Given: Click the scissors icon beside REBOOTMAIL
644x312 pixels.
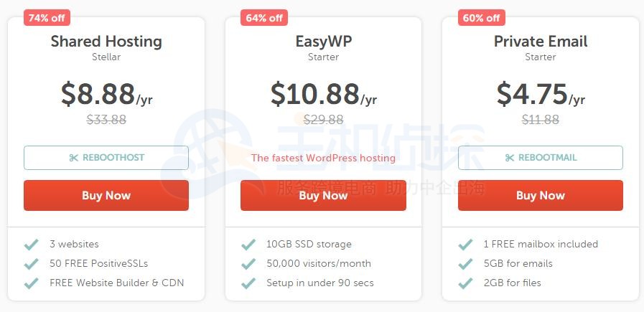Looking at the screenshot, I should coord(509,158).
